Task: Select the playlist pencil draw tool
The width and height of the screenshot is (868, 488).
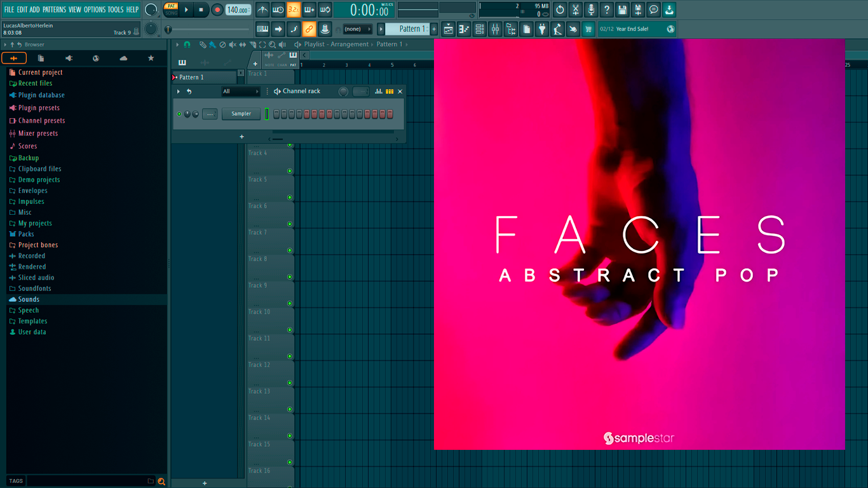Action: pyautogui.click(x=203, y=44)
